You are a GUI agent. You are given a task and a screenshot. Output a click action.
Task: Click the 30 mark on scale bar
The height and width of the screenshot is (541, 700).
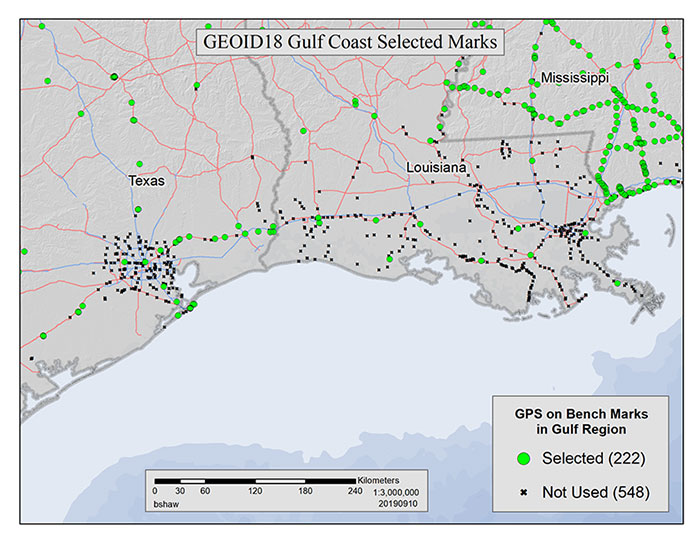point(180,492)
